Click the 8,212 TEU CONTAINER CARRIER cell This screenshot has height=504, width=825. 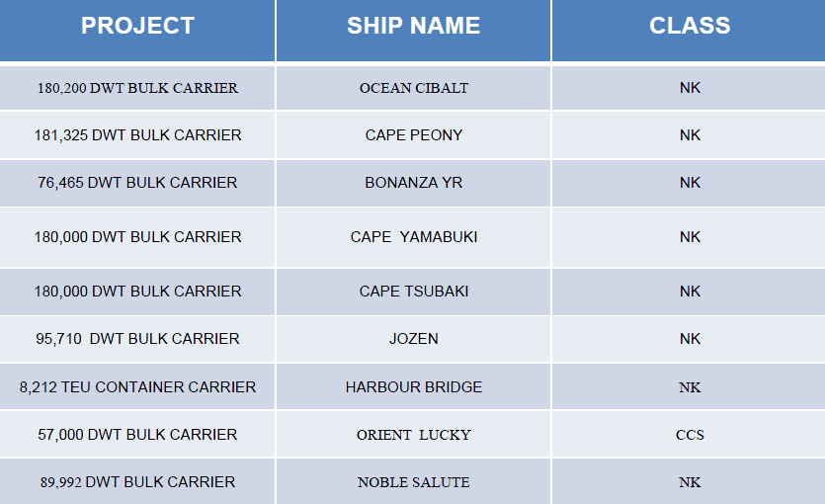(x=137, y=387)
